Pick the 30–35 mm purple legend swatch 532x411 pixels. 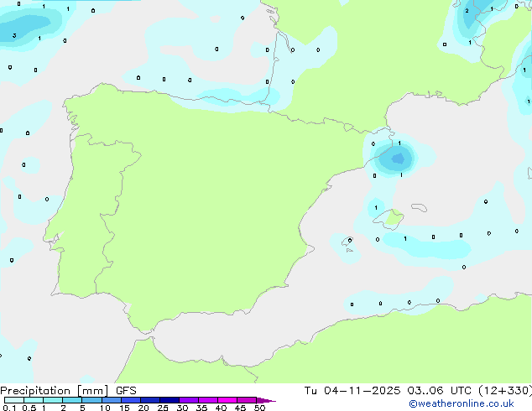point(188,400)
